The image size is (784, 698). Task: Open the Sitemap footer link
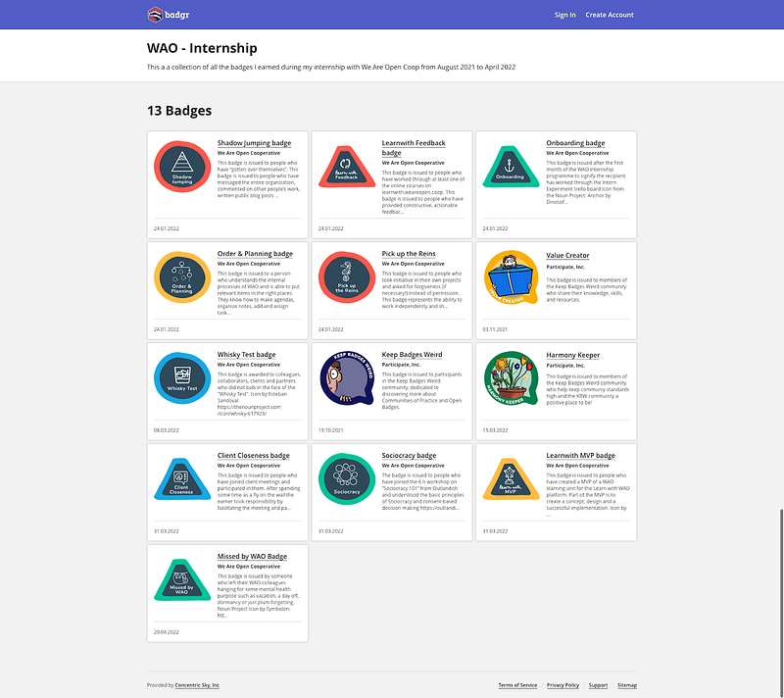pos(627,685)
